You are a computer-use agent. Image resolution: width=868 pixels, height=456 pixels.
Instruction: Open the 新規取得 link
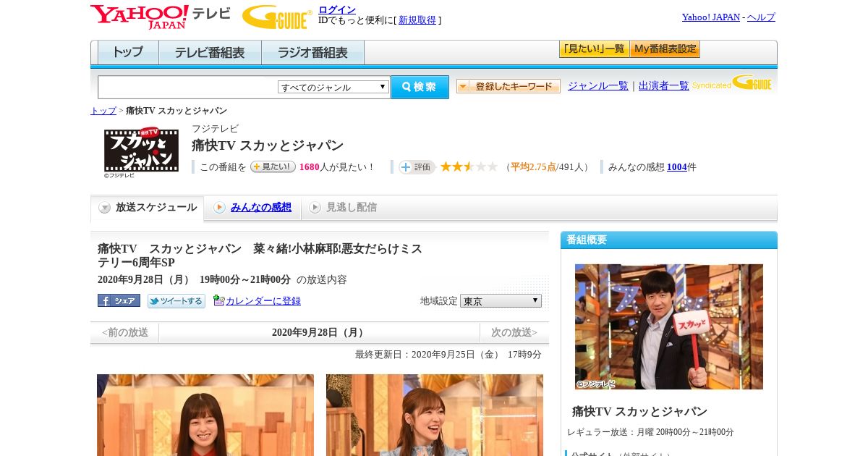click(x=417, y=20)
